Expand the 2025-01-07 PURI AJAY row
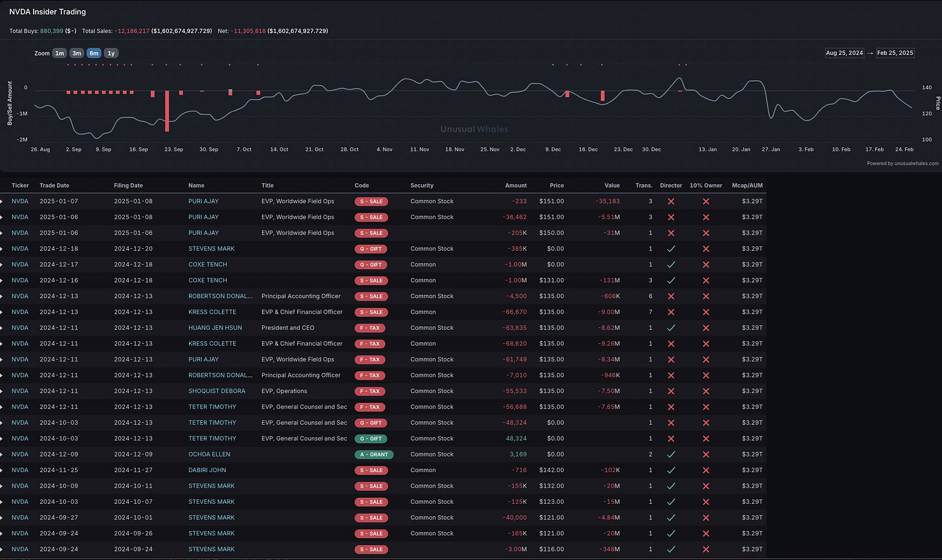Image resolution: width=942 pixels, height=560 pixels. coord(2,201)
